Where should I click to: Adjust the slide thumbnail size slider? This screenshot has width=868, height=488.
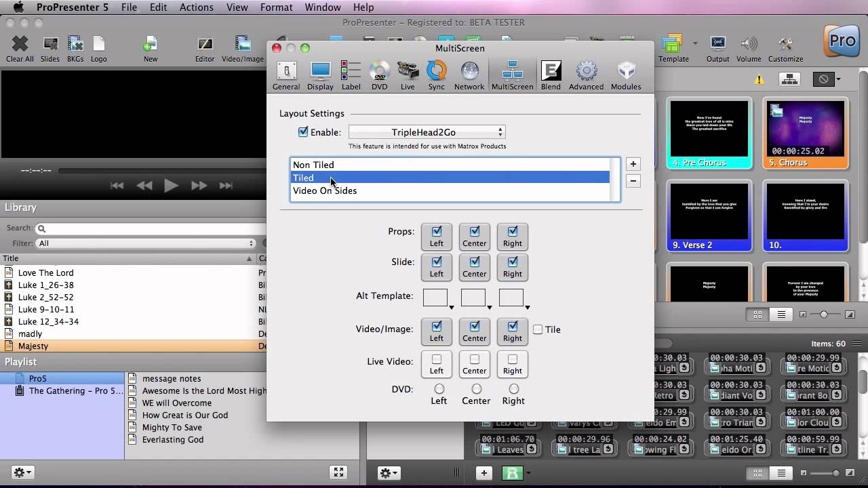pyautogui.click(x=825, y=314)
